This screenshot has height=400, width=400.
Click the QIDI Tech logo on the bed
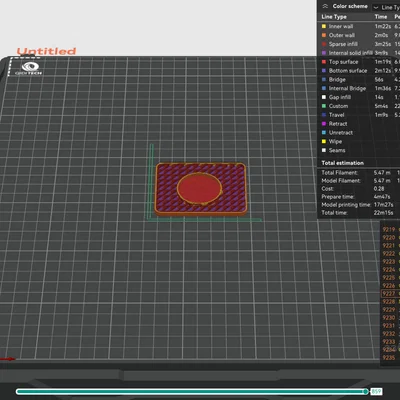pyautogui.click(x=29, y=69)
